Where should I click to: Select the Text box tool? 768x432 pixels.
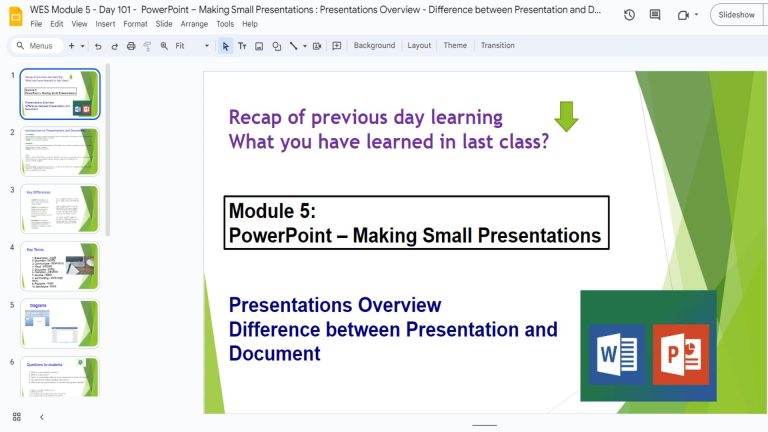pos(242,46)
